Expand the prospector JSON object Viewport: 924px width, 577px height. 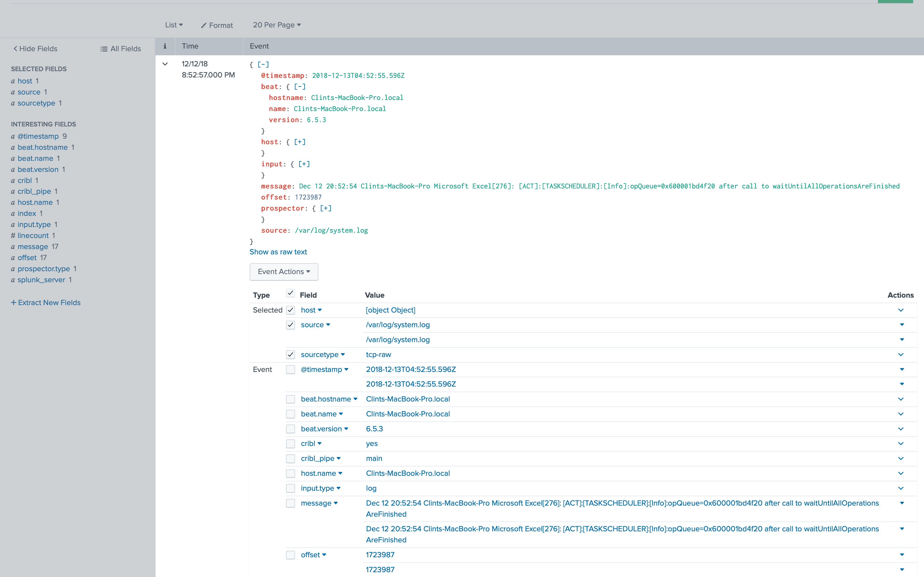[x=326, y=208]
